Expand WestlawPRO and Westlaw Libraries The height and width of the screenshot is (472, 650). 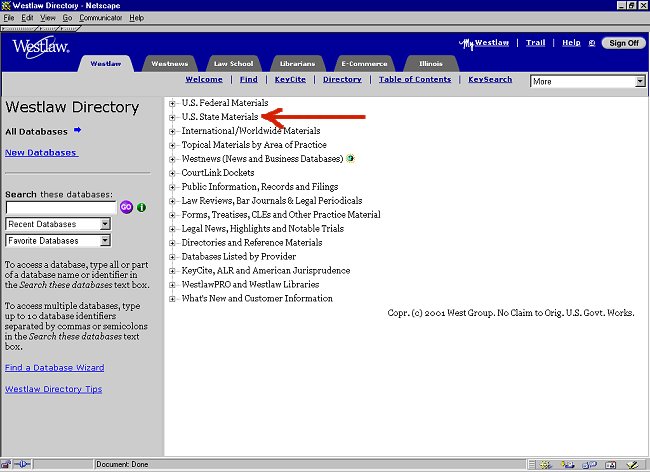pos(172,285)
